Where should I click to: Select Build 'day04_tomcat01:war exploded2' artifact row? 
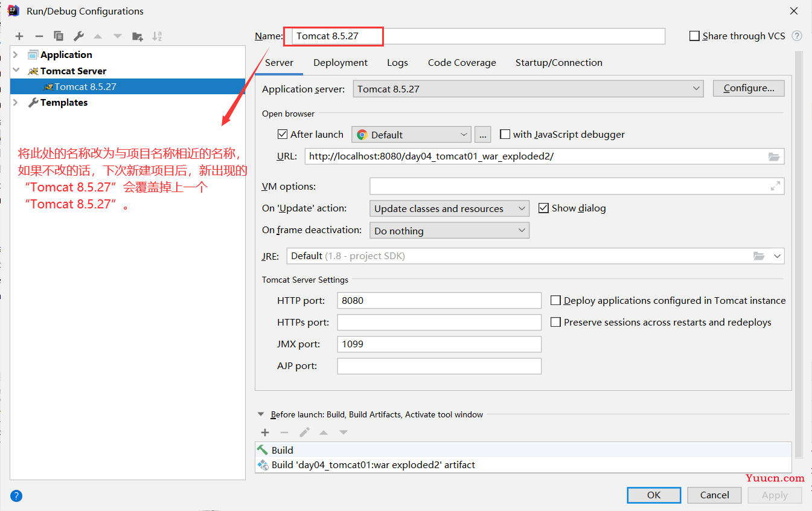coord(523,465)
